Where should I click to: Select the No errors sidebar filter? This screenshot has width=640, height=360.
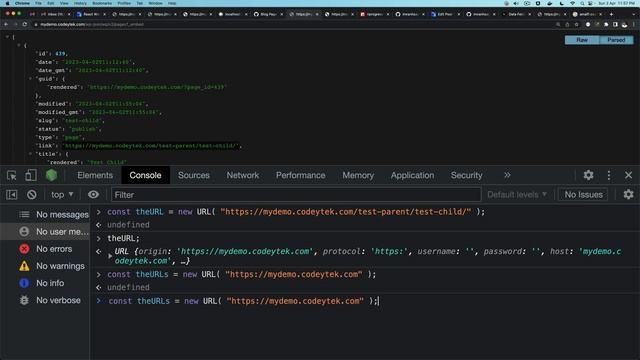coord(45,249)
